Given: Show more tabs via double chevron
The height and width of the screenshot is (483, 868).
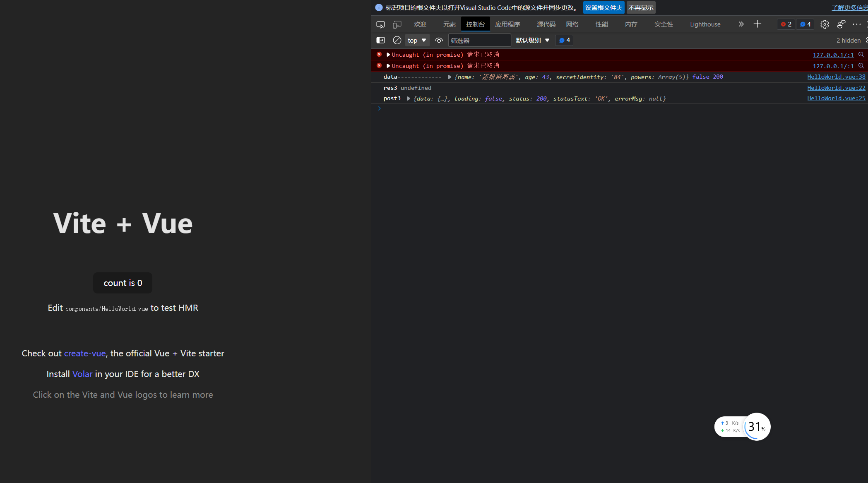Looking at the screenshot, I should (741, 24).
